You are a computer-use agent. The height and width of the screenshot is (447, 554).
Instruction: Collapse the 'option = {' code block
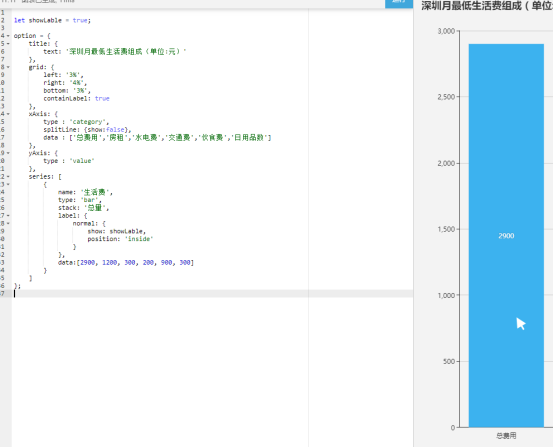tap(8, 36)
